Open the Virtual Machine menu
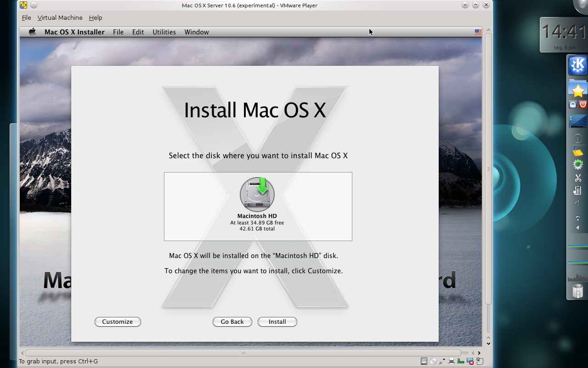 click(60, 17)
